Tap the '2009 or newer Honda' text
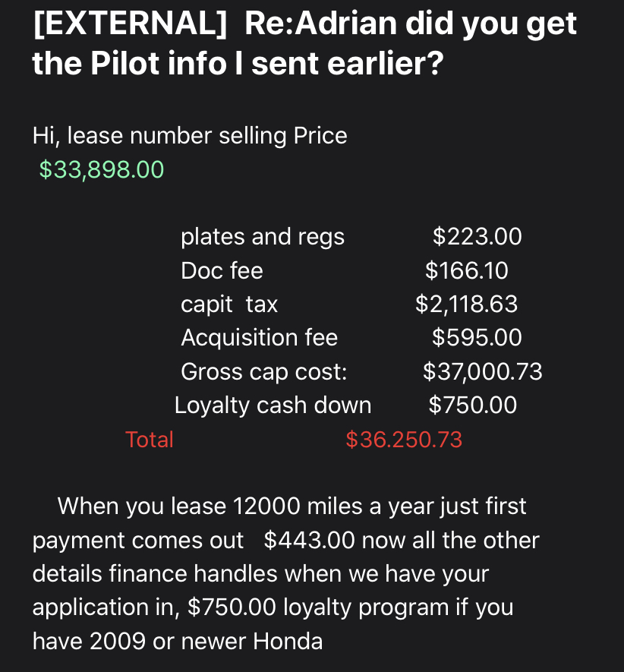 coord(206,642)
